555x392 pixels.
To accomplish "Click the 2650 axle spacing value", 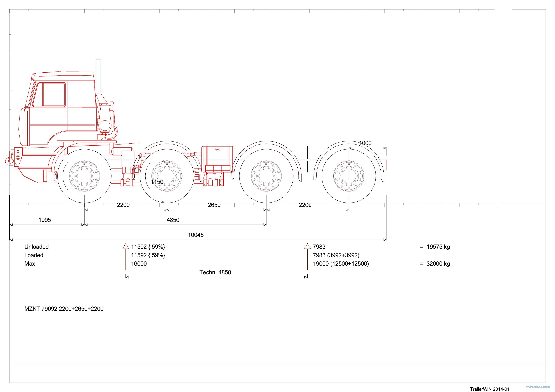I will point(214,205).
